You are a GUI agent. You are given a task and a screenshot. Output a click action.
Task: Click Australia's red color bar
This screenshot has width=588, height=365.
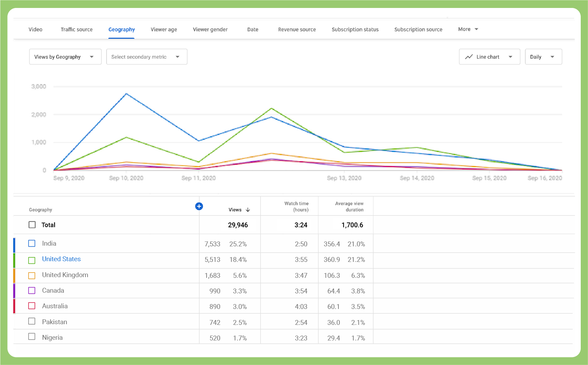click(x=14, y=306)
